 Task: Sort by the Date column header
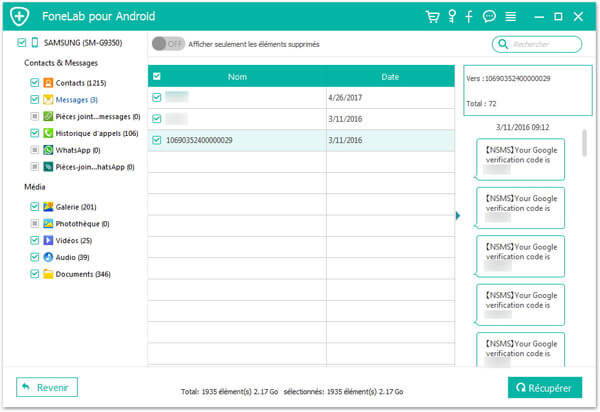click(390, 77)
